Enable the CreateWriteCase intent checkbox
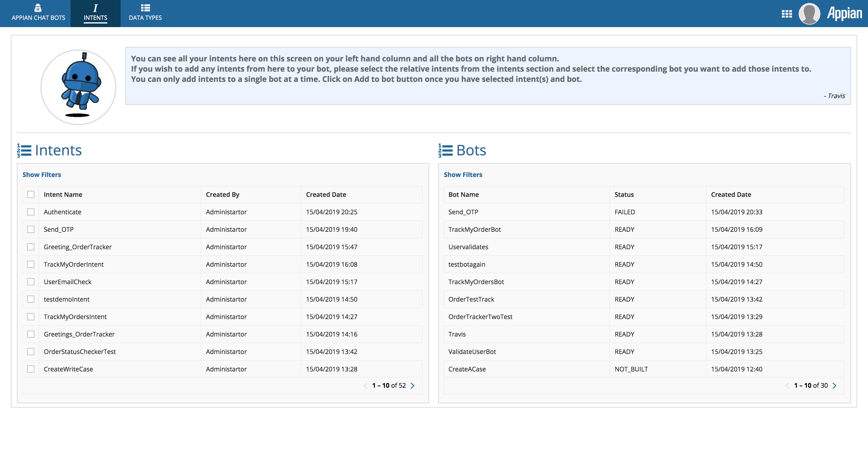The image size is (868, 472). click(x=31, y=369)
